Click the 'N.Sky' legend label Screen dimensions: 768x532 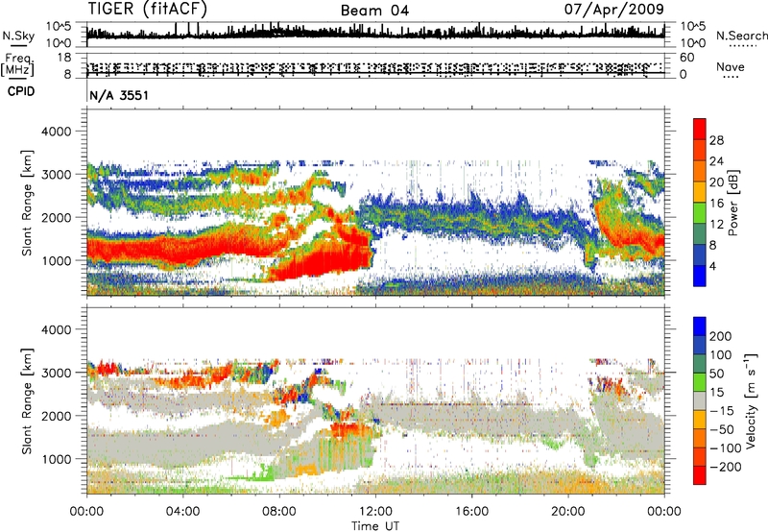pyautogui.click(x=18, y=36)
